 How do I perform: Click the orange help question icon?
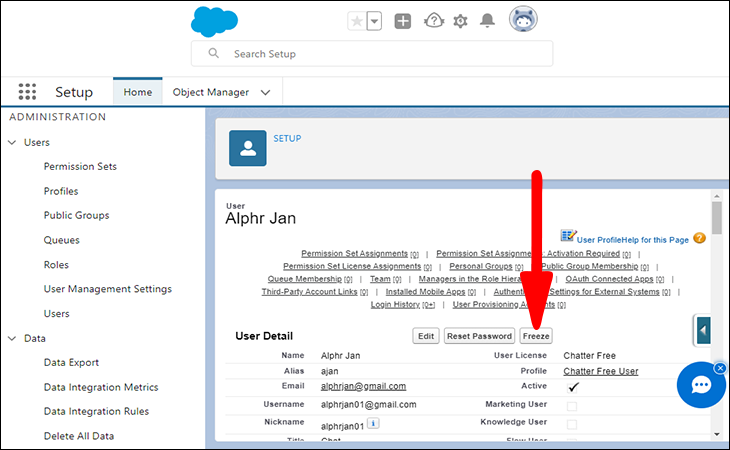click(699, 238)
